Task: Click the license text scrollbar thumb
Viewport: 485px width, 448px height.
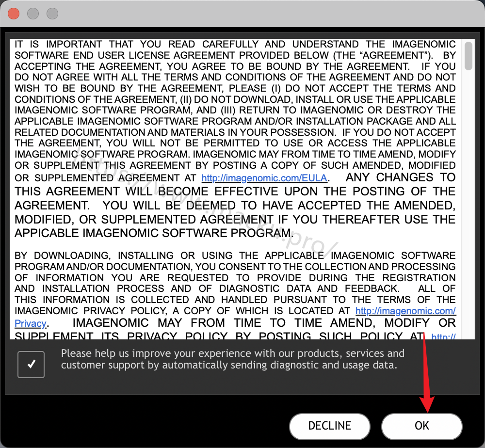Action: point(468,56)
